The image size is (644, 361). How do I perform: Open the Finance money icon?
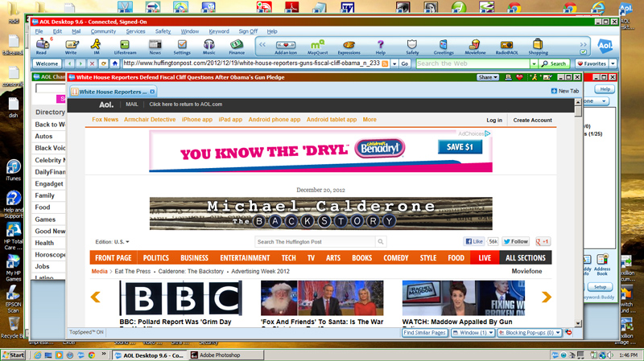237,47
